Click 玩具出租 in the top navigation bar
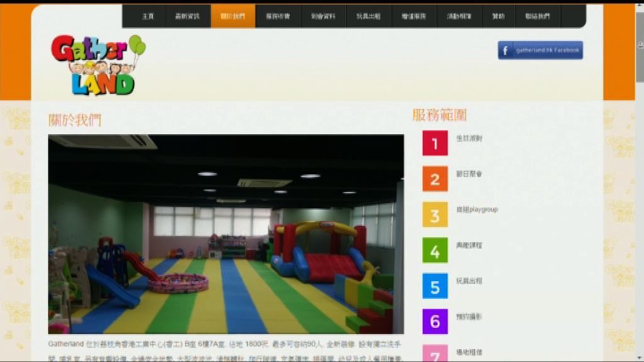 coord(369,16)
